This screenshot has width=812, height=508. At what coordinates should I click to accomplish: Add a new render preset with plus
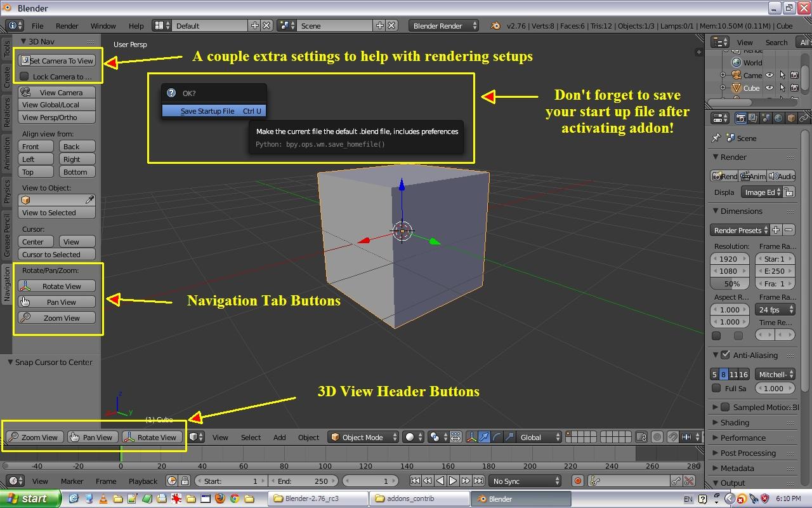click(x=776, y=230)
